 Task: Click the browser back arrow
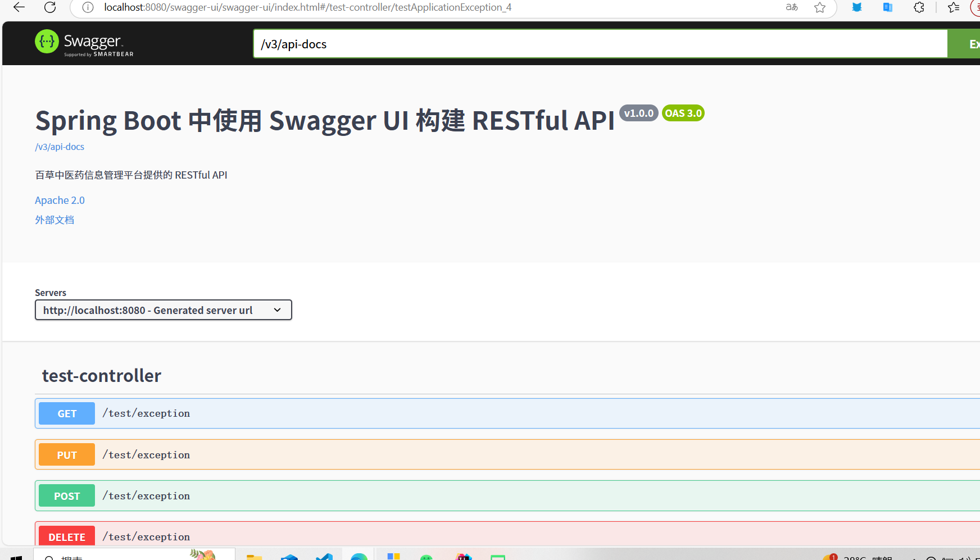pyautogui.click(x=19, y=7)
